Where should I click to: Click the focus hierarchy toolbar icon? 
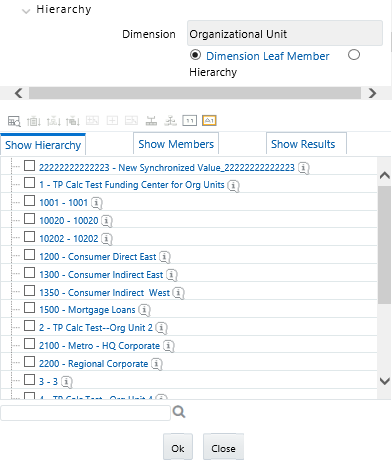[x=151, y=121]
